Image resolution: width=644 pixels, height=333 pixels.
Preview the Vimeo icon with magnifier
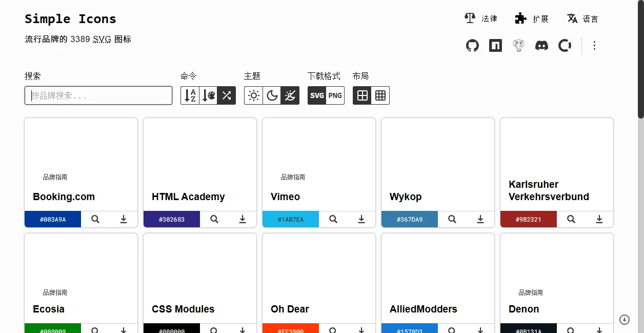click(333, 219)
